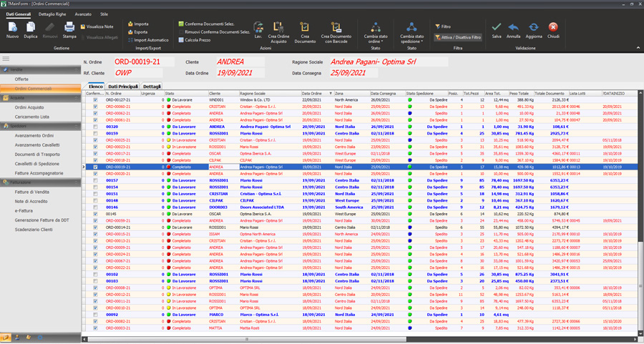Open e-Fattura in the sidebar
The image size is (644, 344).
[24, 210]
